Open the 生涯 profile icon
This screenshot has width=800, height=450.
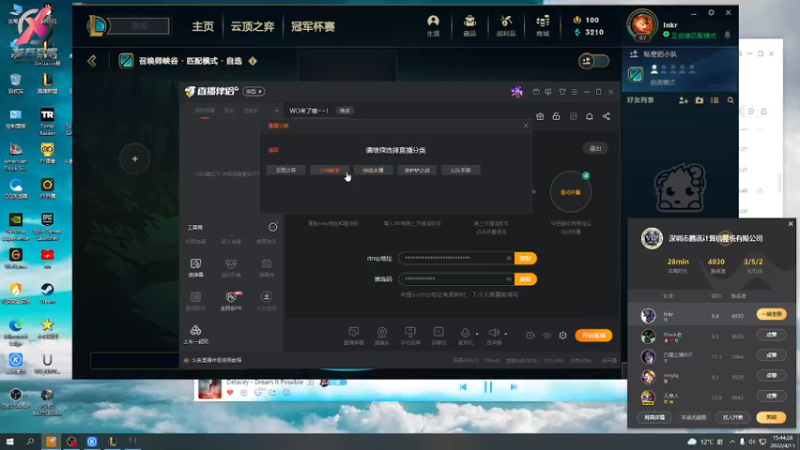point(433,26)
